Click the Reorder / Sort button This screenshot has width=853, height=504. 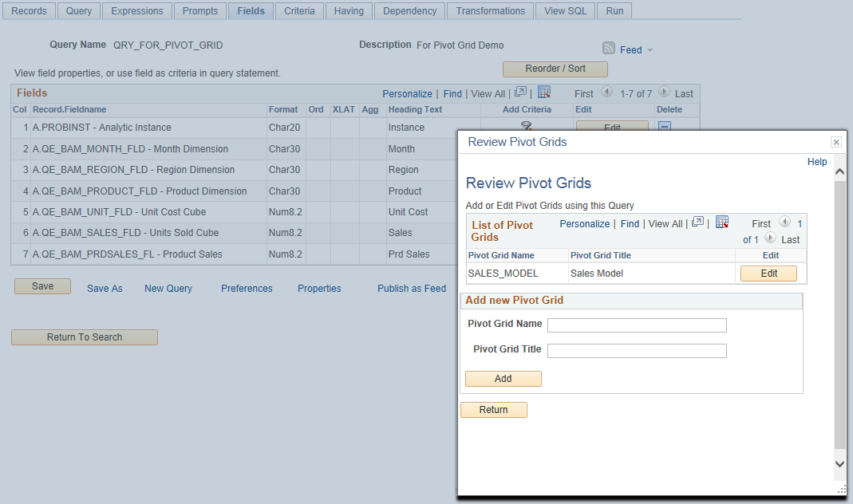pos(555,69)
